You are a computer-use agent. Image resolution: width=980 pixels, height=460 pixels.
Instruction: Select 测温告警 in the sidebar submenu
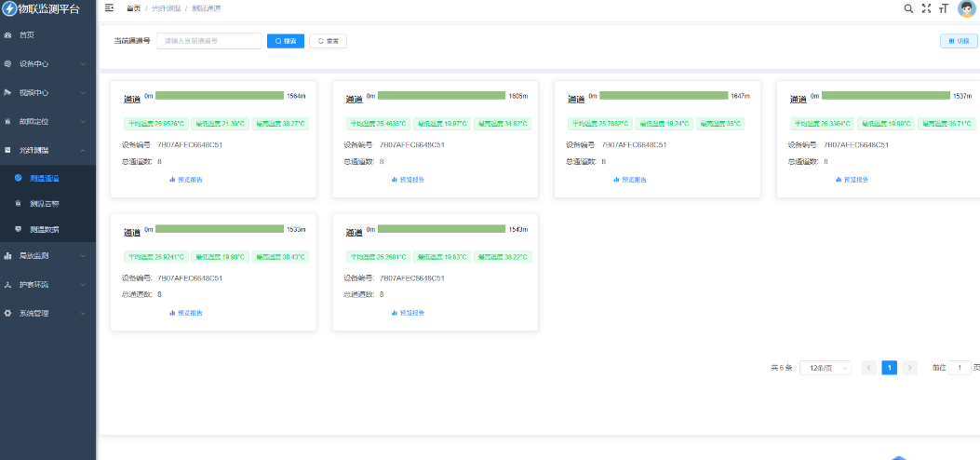[x=44, y=203]
